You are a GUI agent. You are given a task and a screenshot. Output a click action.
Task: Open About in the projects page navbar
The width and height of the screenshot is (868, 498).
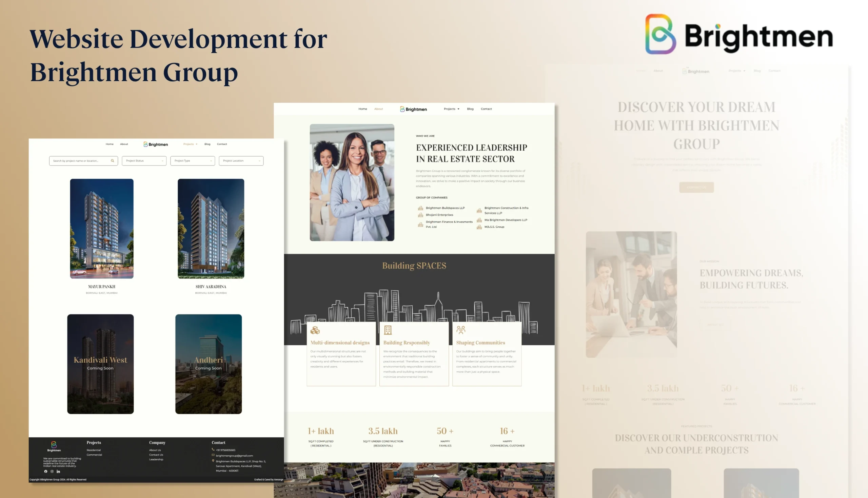click(x=124, y=144)
